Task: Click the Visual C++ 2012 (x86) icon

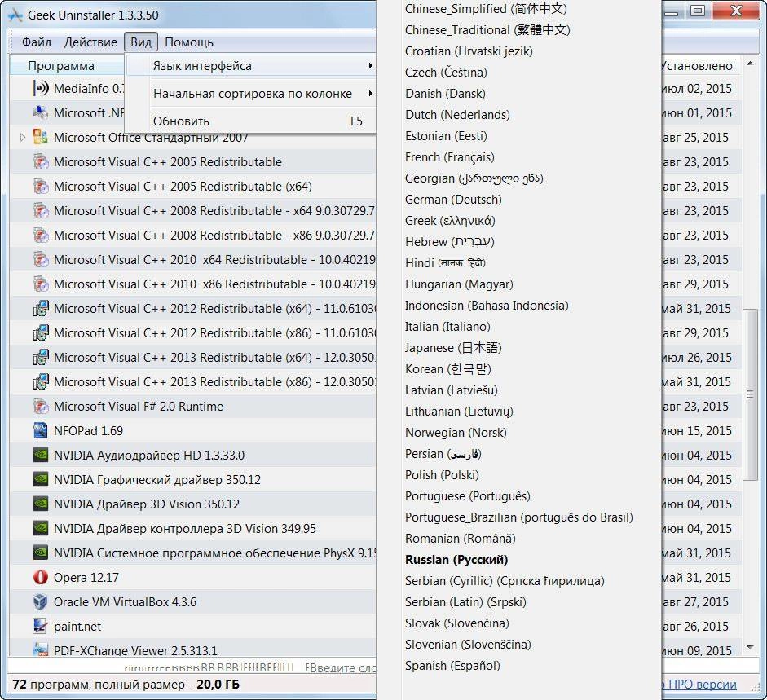Action: (x=41, y=333)
